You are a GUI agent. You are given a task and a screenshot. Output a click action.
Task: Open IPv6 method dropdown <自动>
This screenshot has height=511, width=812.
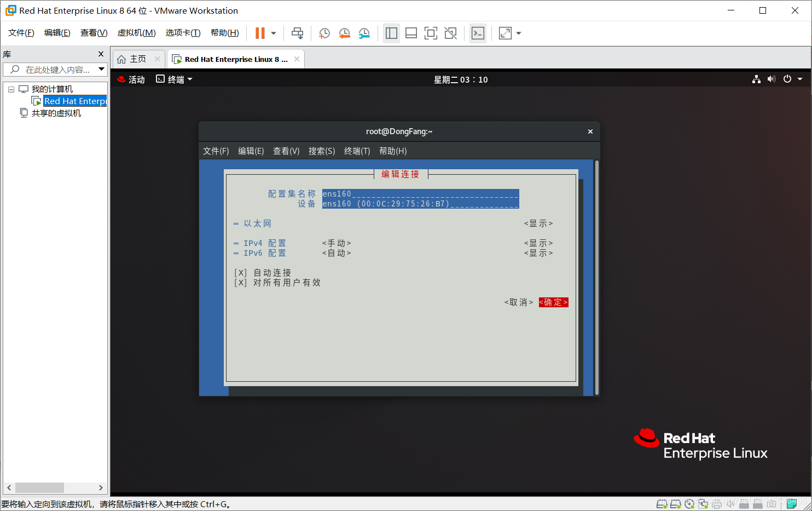click(x=337, y=253)
